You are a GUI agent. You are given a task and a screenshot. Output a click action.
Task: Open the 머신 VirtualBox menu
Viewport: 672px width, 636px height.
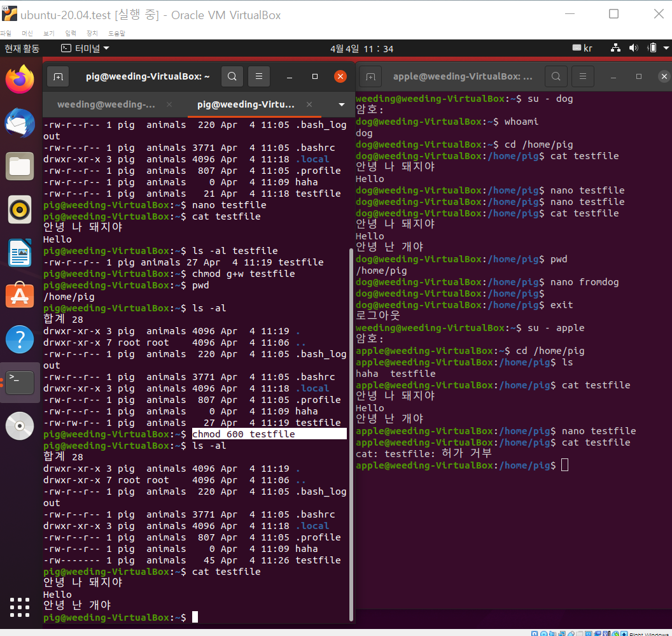[x=27, y=33]
